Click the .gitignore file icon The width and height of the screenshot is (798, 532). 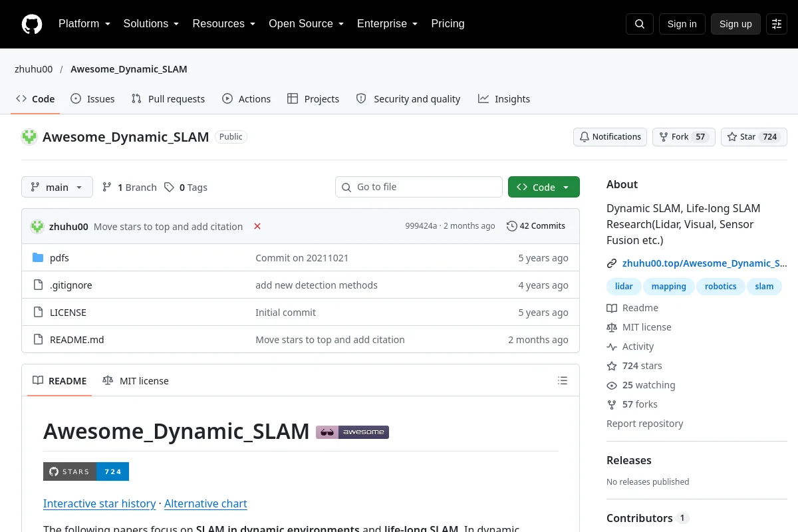tap(38, 285)
